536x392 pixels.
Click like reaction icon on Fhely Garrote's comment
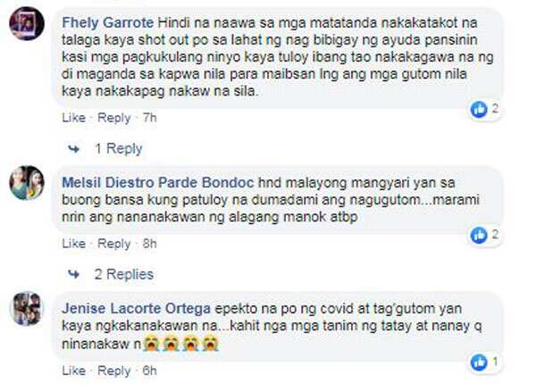(479, 110)
